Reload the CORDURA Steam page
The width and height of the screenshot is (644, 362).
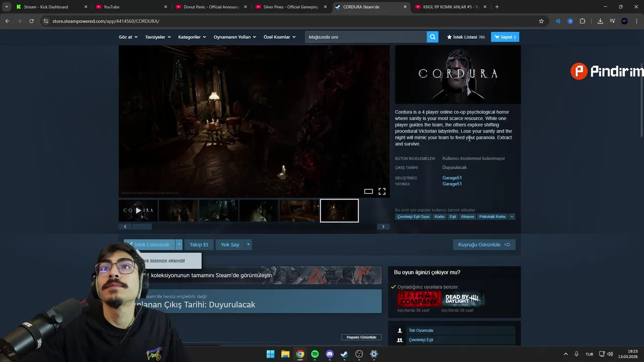pos(31,21)
